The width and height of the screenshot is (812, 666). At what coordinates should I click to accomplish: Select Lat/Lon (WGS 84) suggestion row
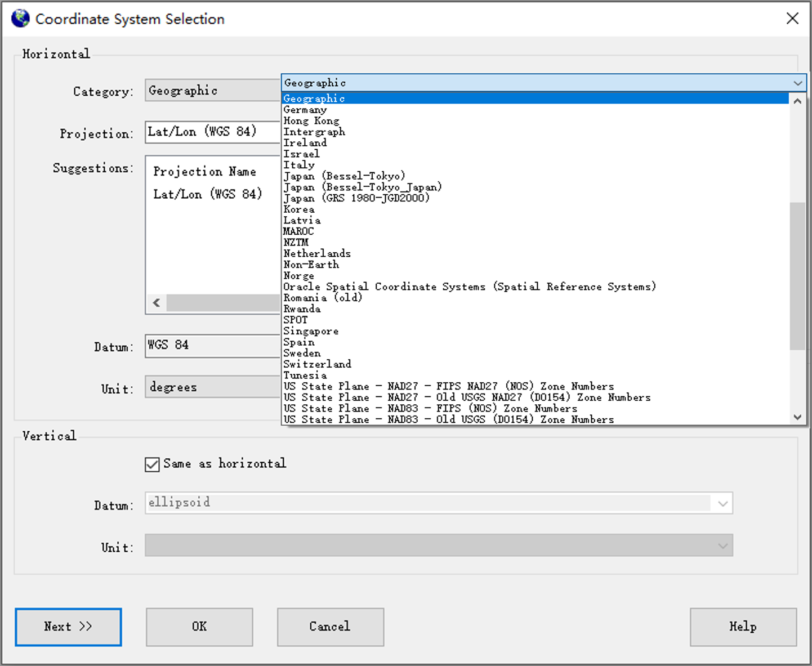click(x=208, y=194)
